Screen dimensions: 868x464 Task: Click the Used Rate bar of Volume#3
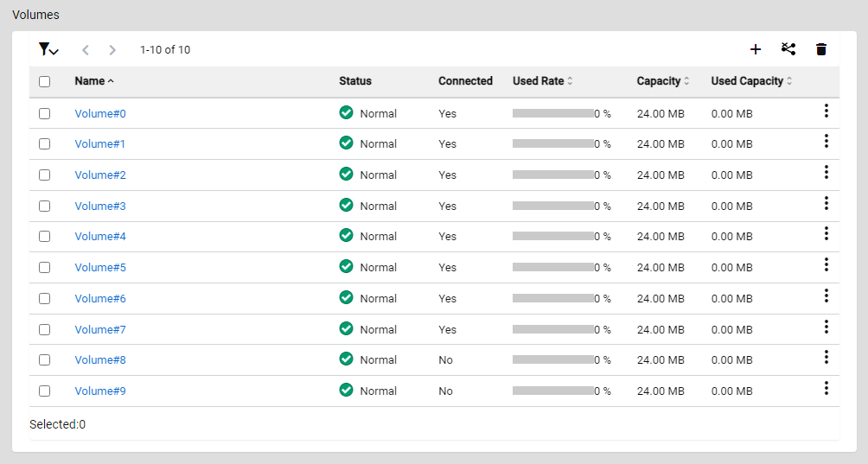(x=552, y=206)
